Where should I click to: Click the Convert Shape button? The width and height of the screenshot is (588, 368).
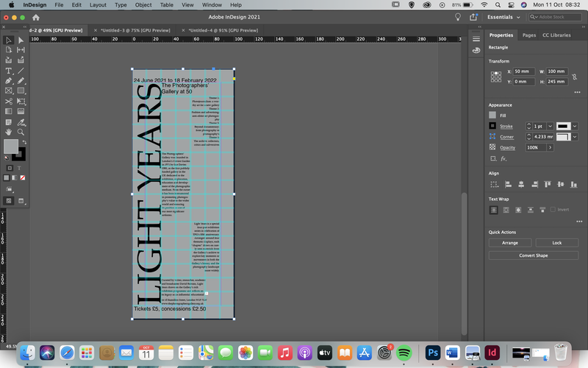click(534, 255)
